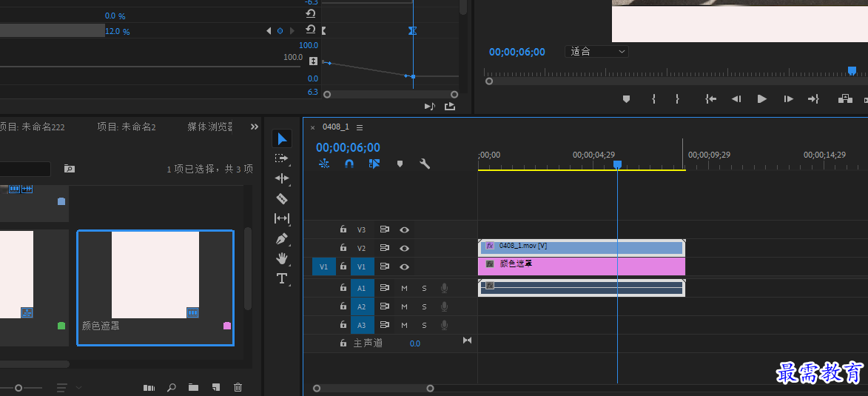Viewport: 868px width, 396px height.
Task: Mute the A1 track
Action: [404, 288]
